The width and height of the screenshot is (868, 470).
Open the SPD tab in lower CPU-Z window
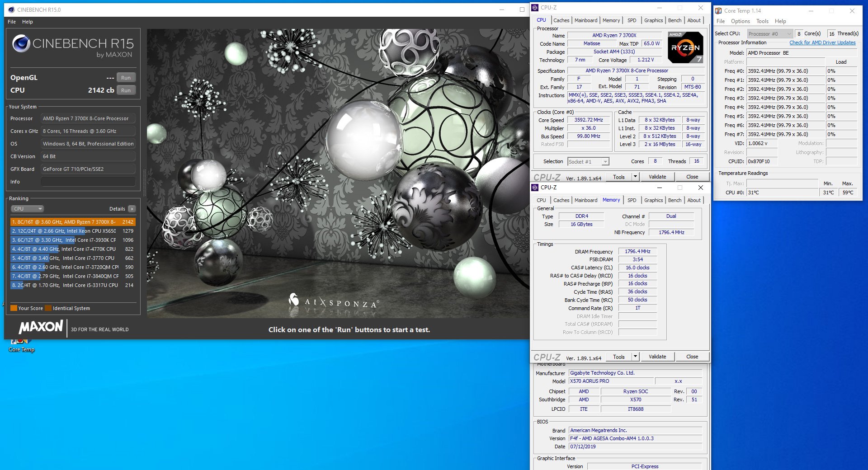(x=632, y=200)
